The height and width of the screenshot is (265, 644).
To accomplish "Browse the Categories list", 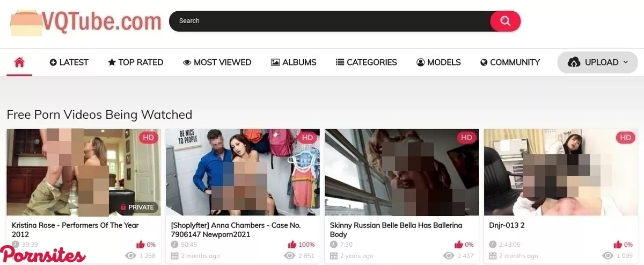I will tap(366, 62).
